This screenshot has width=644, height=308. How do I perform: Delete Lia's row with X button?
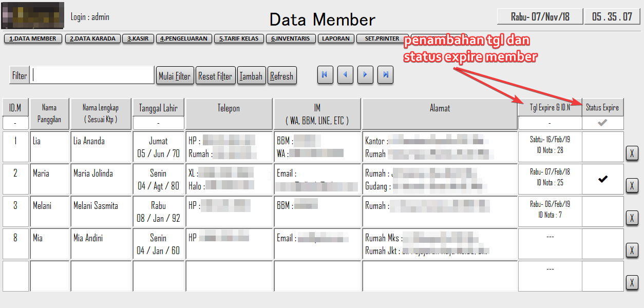click(632, 153)
